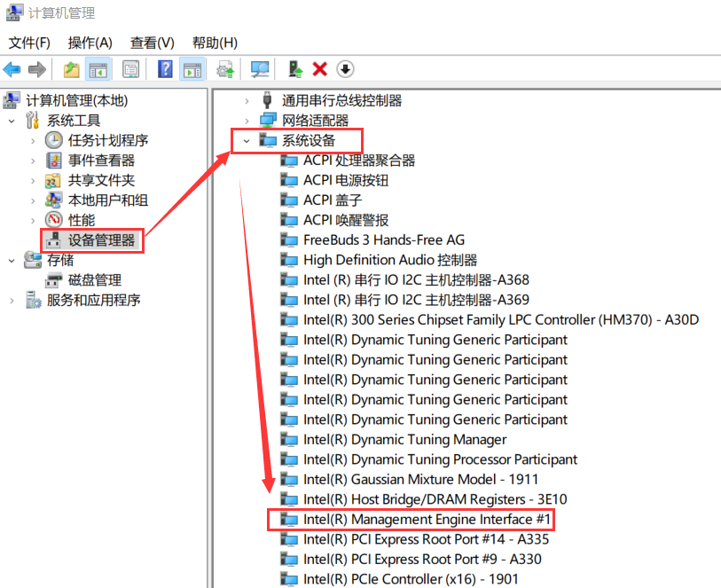Select ACPI 处理器聚合器 device
The image size is (721, 588).
[x=359, y=161]
